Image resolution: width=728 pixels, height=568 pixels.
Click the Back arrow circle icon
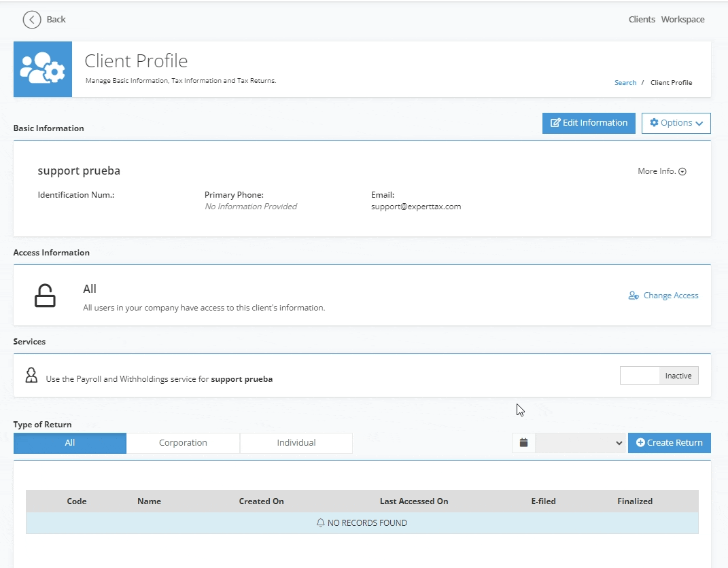[x=32, y=20]
